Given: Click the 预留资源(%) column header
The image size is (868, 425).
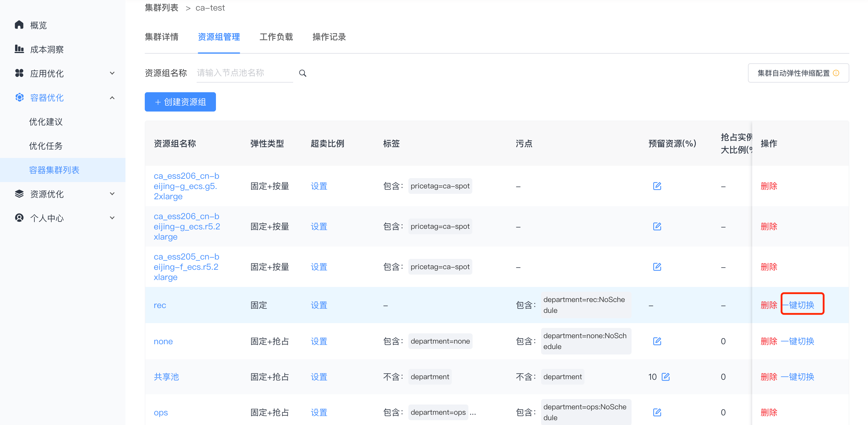Looking at the screenshot, I should (x=672, y=144).
